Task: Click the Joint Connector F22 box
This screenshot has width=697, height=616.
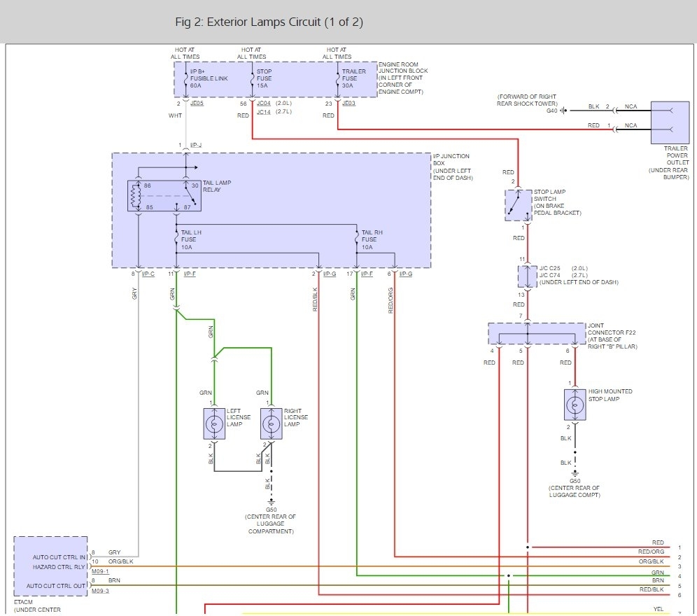Action: click(537, 334)
